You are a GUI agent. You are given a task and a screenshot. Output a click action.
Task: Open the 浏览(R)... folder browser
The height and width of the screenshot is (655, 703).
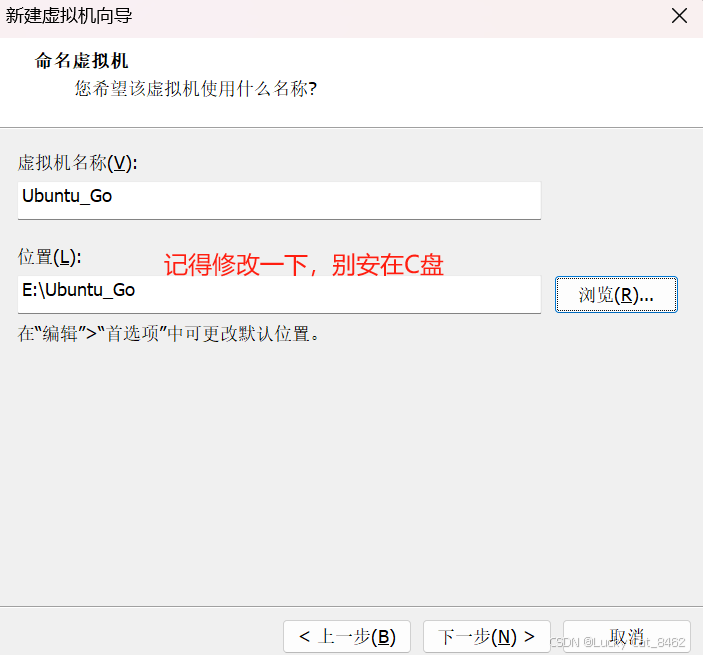pos(616,295)
